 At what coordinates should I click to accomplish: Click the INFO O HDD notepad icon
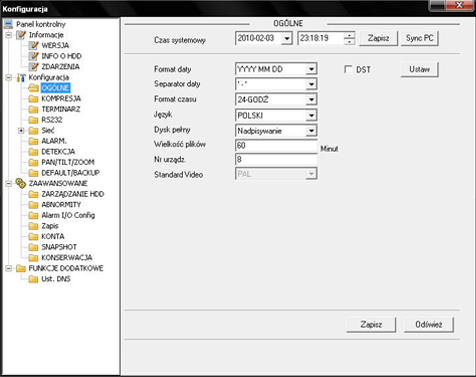point(33,56)
